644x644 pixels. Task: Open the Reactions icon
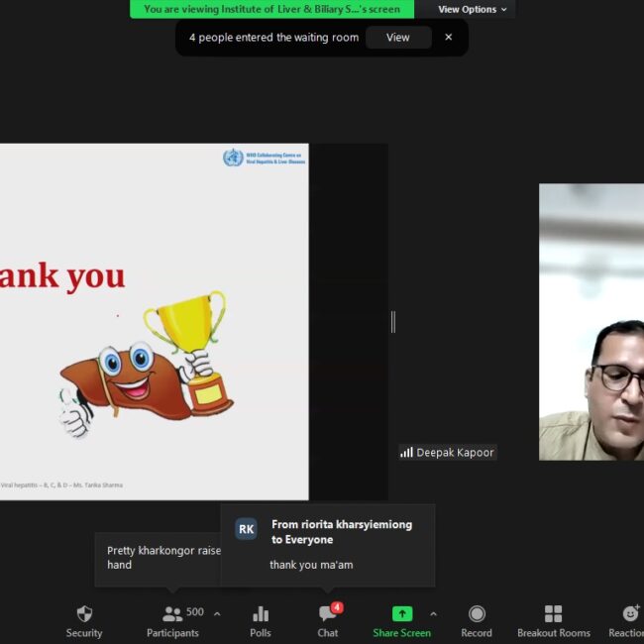629,614
